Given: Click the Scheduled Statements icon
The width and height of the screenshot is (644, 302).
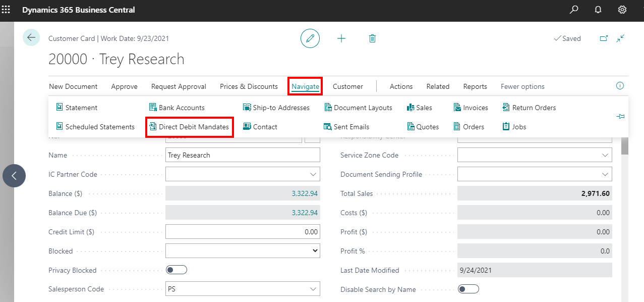Looking at the screenshot, I should click(60, 127).
